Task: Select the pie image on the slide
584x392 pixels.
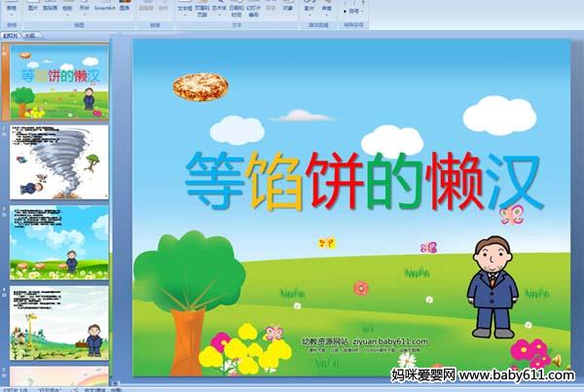Action: (201, 88)
